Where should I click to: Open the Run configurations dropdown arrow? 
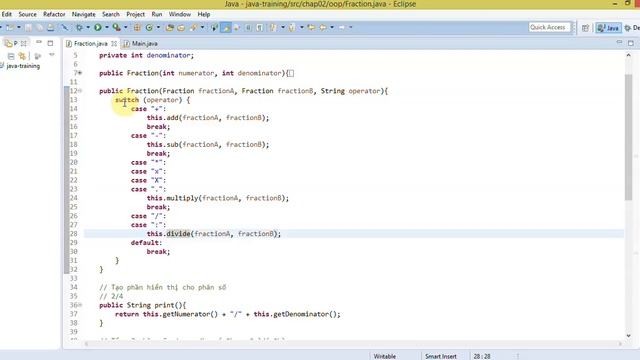tap(107, 27)
